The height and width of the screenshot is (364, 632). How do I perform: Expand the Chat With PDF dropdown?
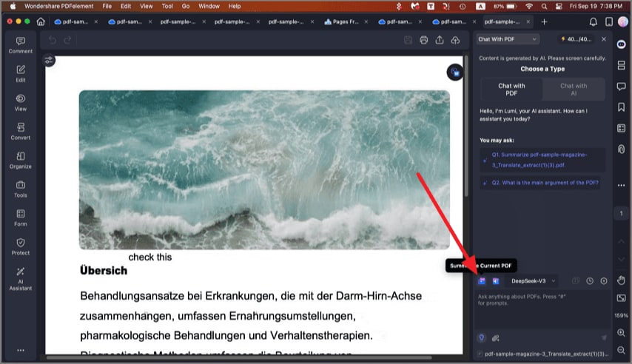[508, 39]
